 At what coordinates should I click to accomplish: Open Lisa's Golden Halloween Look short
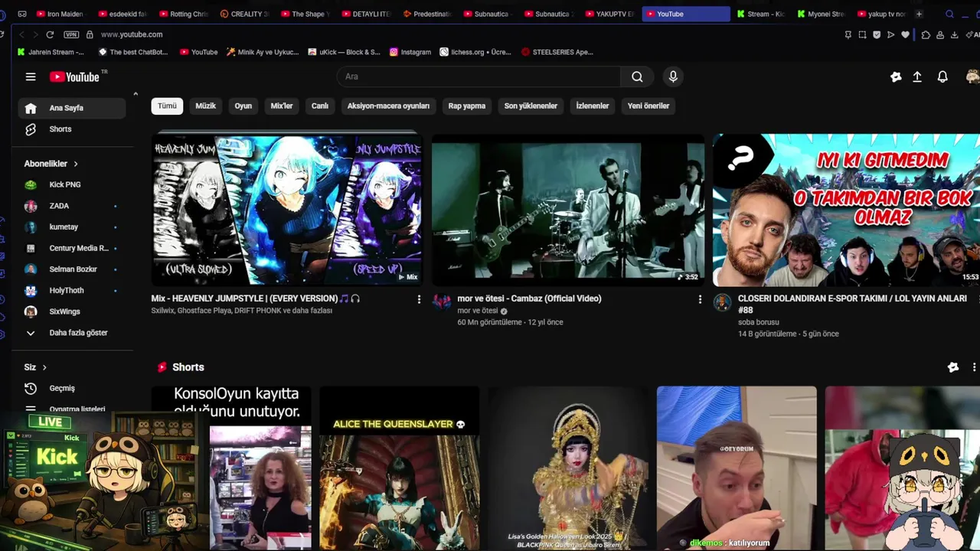pos(567,468)
